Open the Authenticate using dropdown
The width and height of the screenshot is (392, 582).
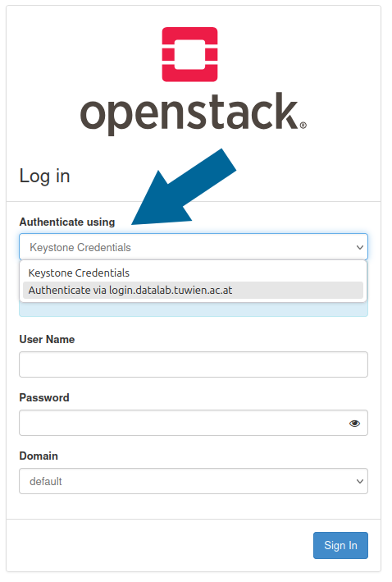point(194,247)
